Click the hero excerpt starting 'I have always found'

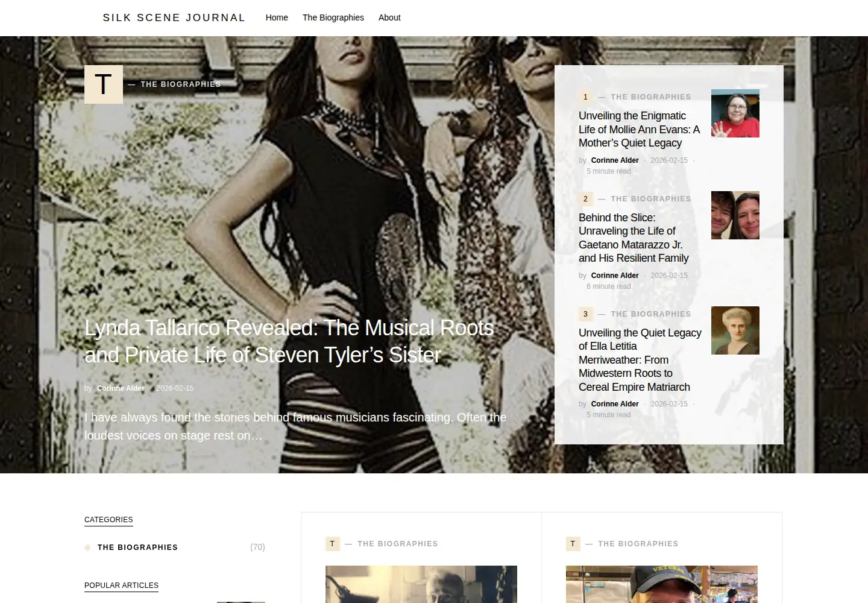pyautogui.click(x=295, y=426)
